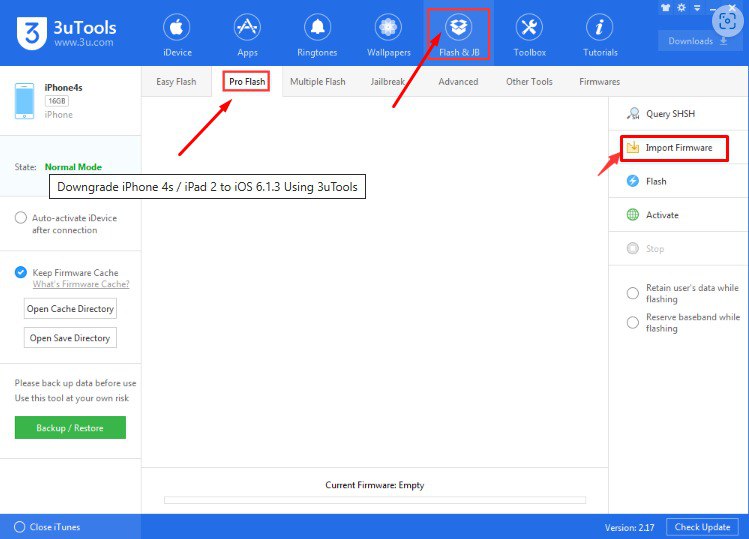Click the iPhone4s device name
This screenshot has height=539, width=749.
coord(63,87)
